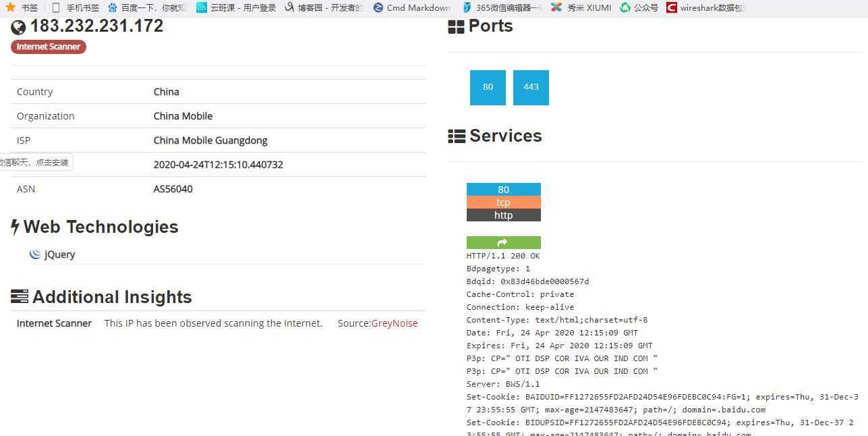Screen dimensions: 868x436
Task: Click the Cache-Control: private line
Action: (520, 294)
